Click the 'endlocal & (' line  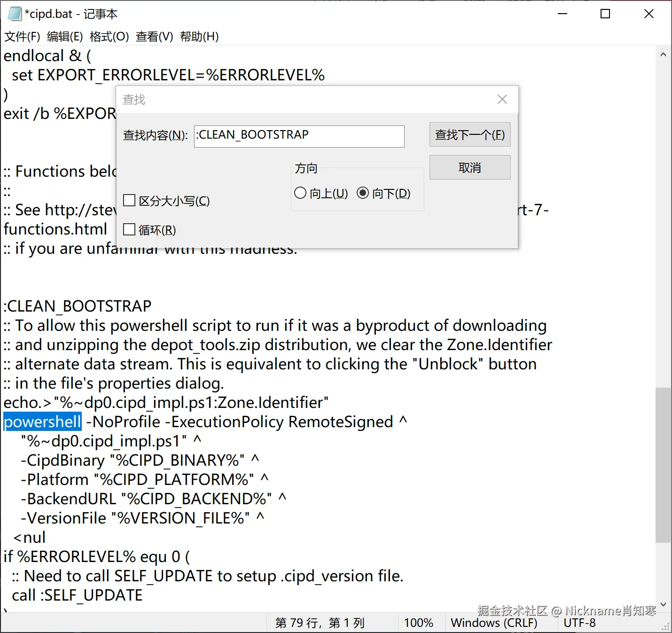click(47, 55)
